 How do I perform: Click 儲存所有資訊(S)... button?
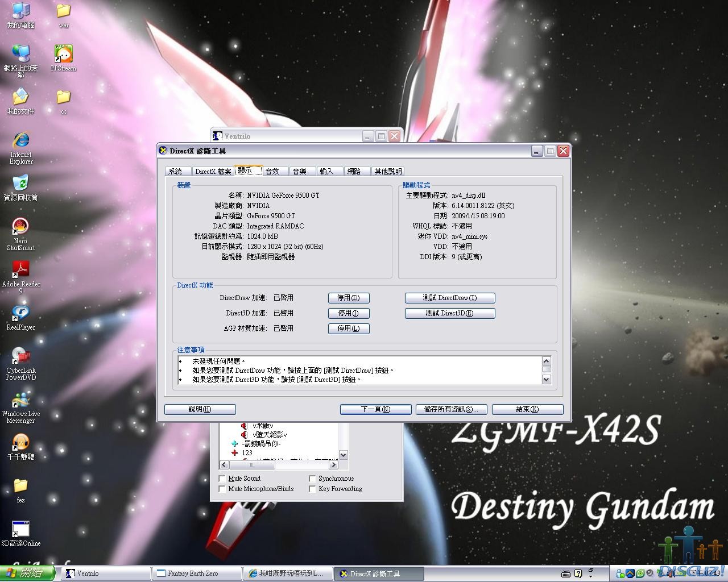point(452,409)
